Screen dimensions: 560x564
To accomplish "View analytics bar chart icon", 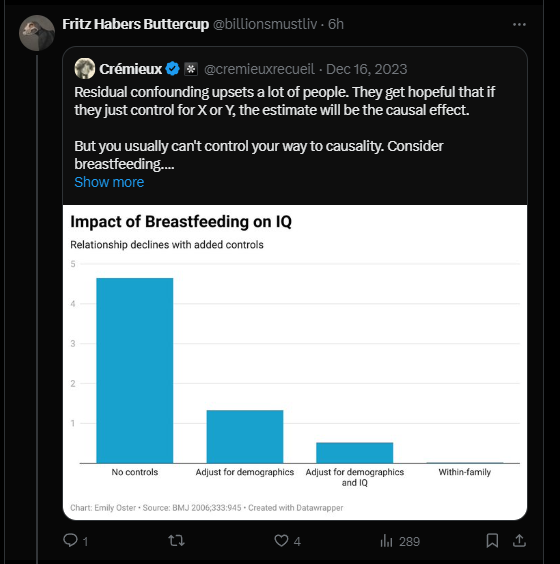I will pyautogui.click(x=386, y=540).
